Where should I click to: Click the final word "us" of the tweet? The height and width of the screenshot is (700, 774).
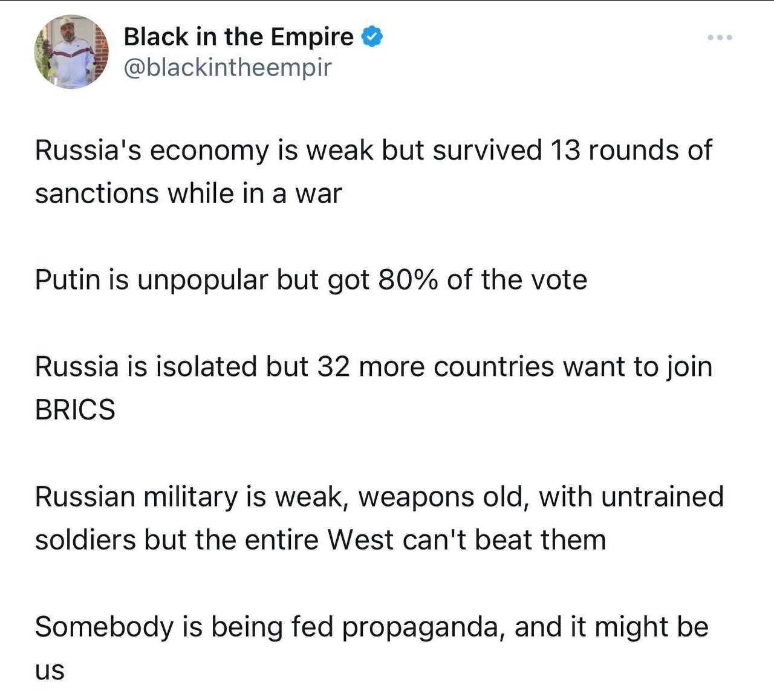pyautogui.click(x=50, y=670)
